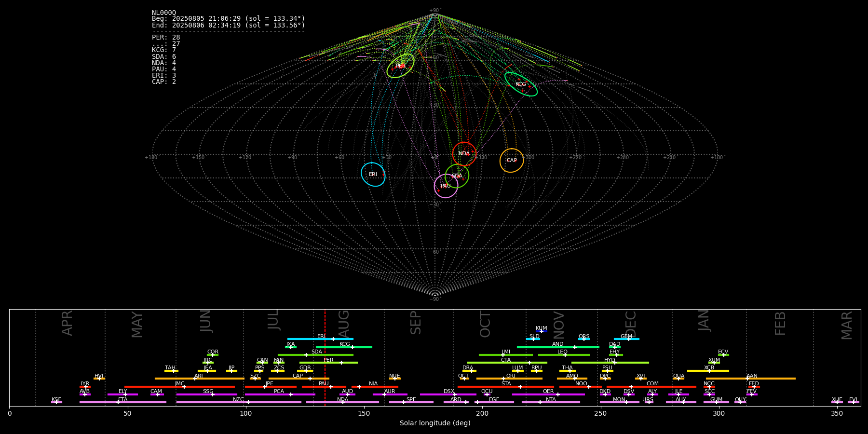868x434 pixels.
Task: Click the PER shower bar in timeline
Action: click(328, 363)
